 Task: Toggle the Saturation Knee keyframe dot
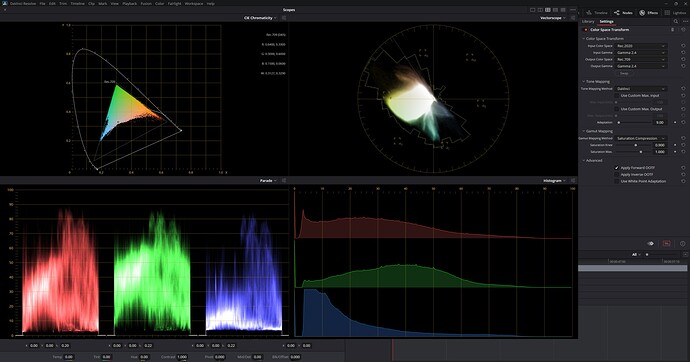click(x=675, y=145)
